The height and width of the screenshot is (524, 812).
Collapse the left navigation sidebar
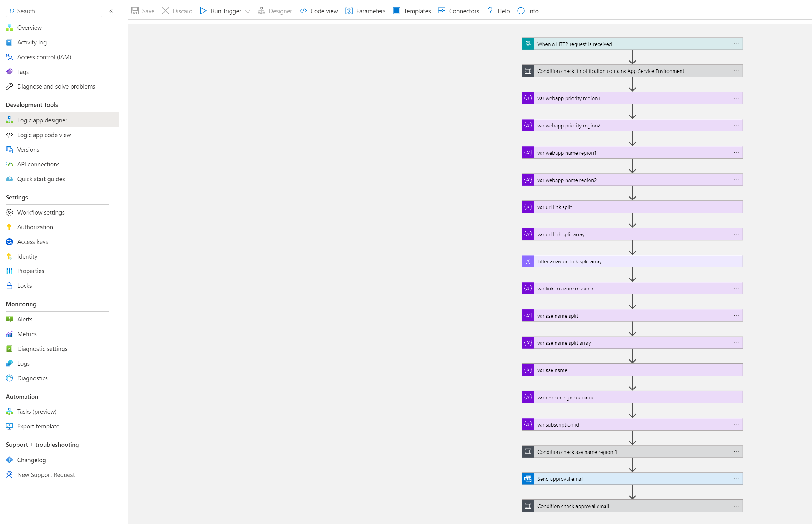tap(111, 11)
